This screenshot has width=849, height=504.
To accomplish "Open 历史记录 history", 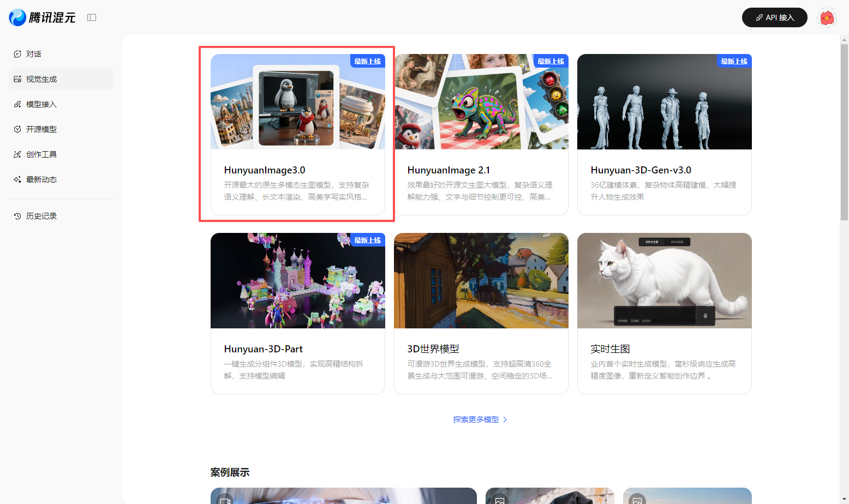I will [61, 216].
